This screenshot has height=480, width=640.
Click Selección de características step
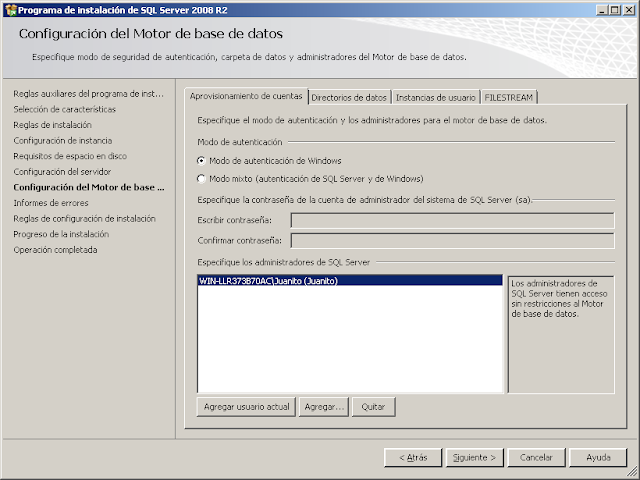point(64,109)
